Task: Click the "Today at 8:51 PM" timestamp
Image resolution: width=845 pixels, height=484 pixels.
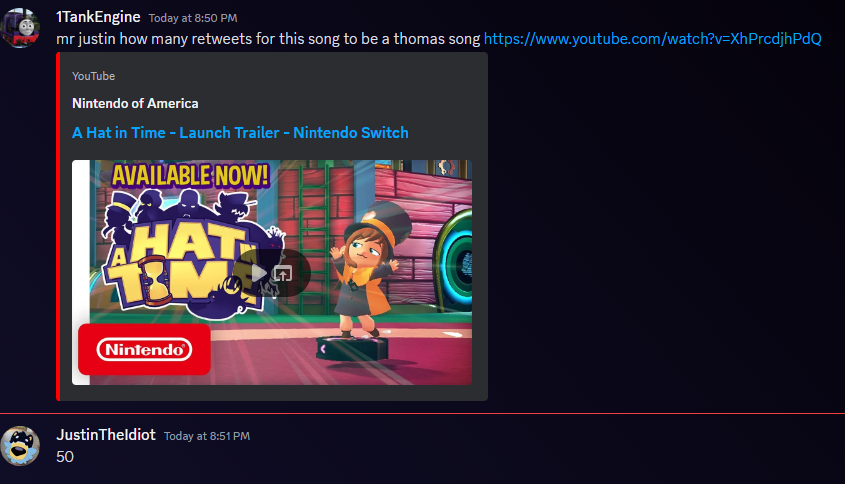Action: pos(207,436)
